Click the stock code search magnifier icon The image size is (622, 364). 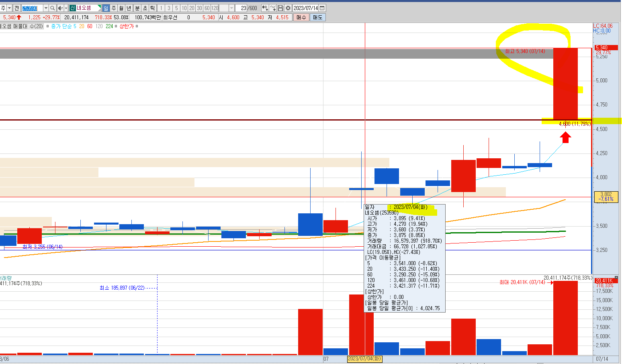[52, 8]
